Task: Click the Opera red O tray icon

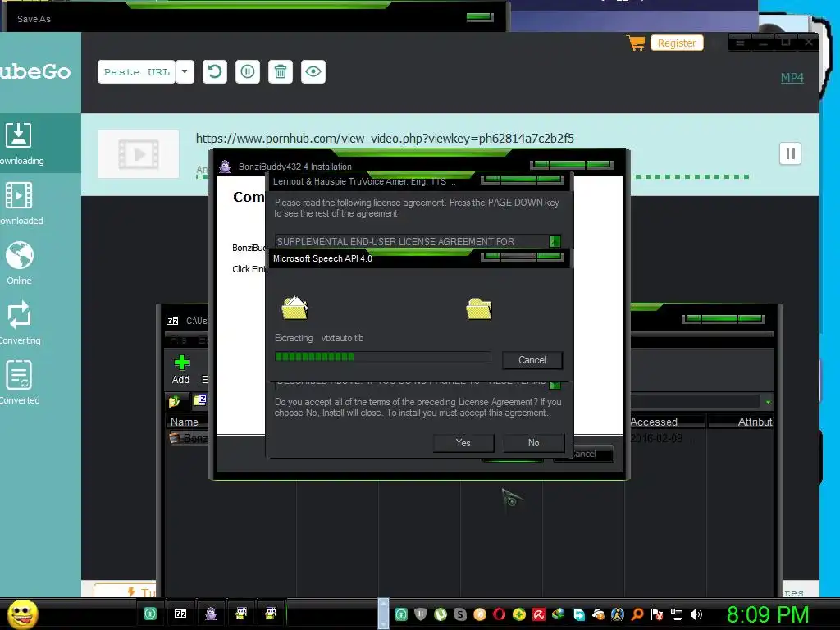Action: pyautogui.click(x=500, y=614)
